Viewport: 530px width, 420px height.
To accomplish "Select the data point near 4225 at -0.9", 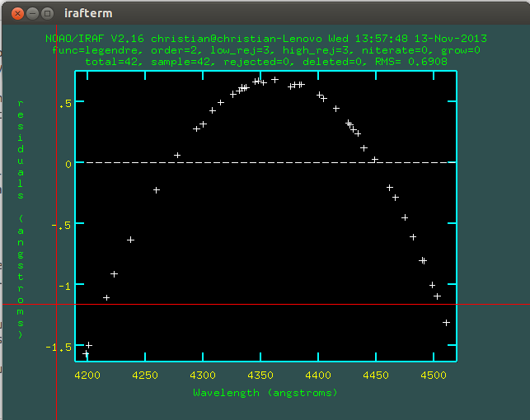I will [x=115, y=274].
